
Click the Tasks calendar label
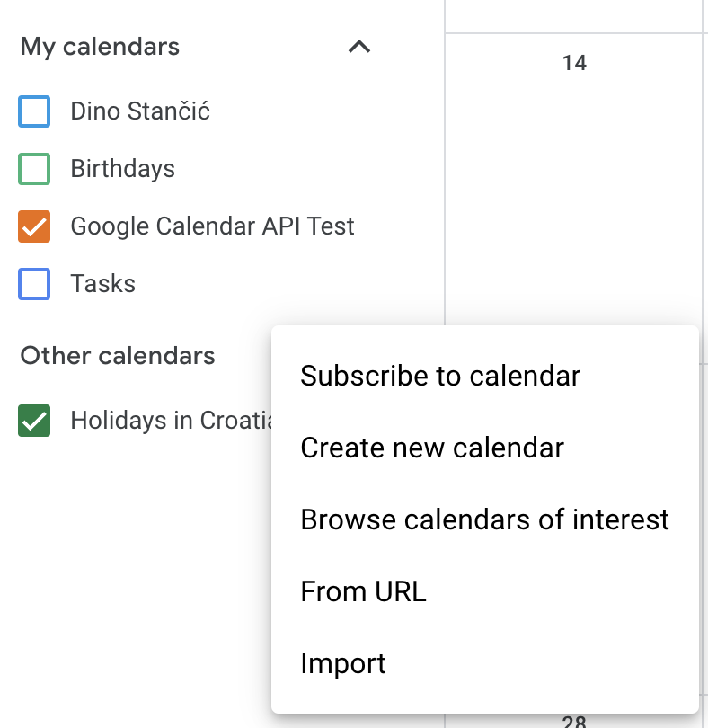coord(103,284)
